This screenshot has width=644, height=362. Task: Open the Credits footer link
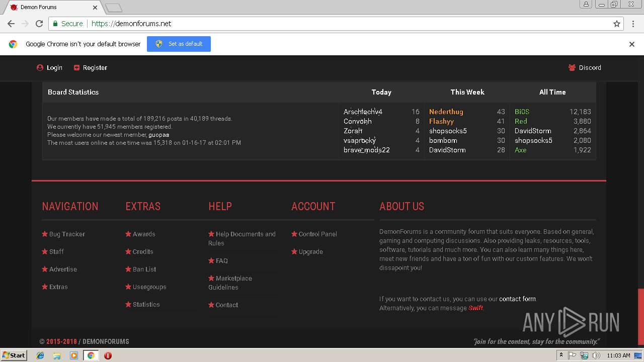point(143,251)
